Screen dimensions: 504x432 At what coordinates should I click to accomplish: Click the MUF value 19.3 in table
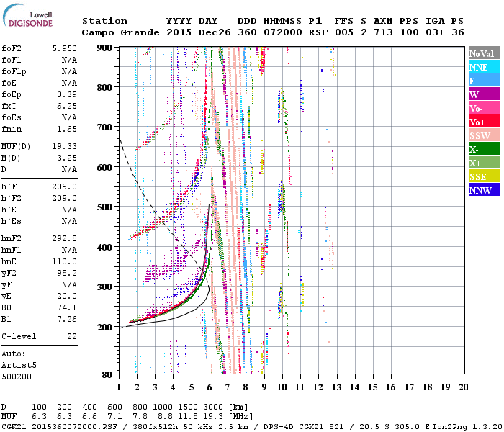pos(213,417)
